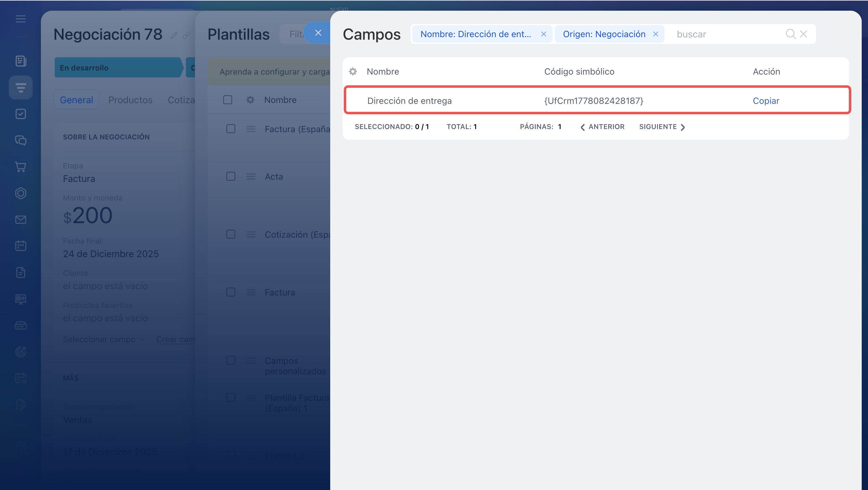
Task: Check the Plantilla Factura (España) 1 checkbox
Action: click(x=231, y=397)
